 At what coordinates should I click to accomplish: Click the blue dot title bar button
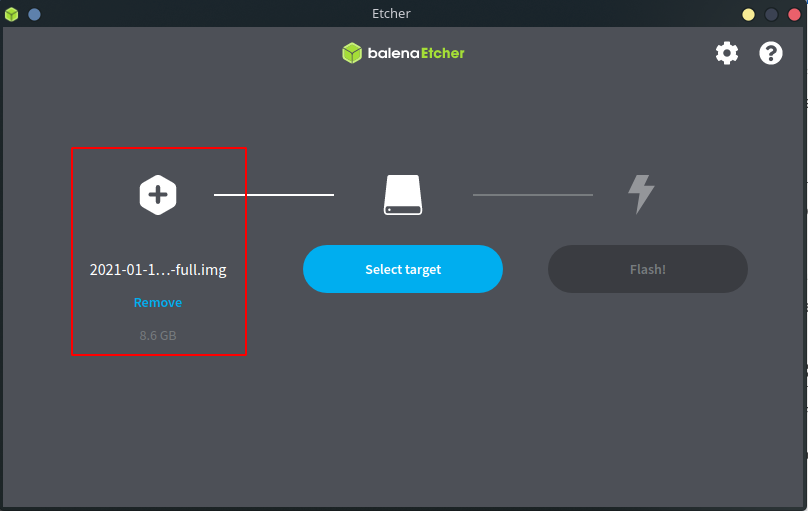pyautogui.click(x=34, y=14)
